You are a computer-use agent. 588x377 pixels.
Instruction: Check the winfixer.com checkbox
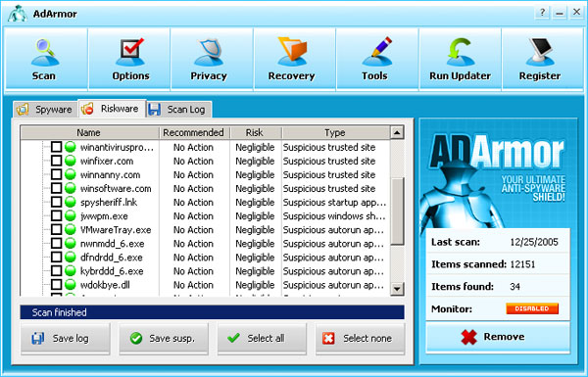(56, 161)
